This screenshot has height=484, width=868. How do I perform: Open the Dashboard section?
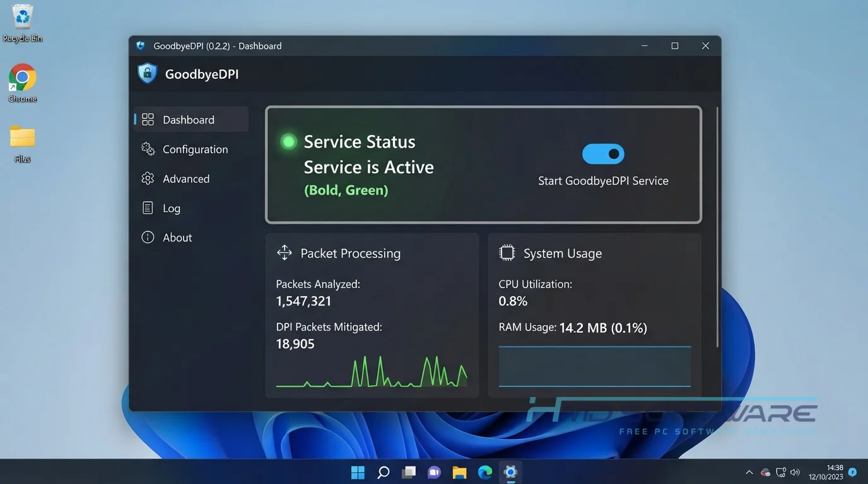coord(191,120)
